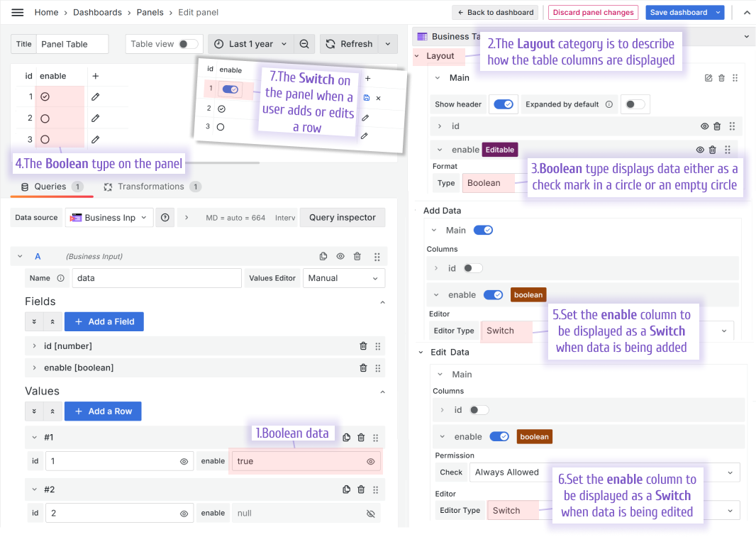Toggle visibility of query A
756x537 pixels.
click(340, 257)
